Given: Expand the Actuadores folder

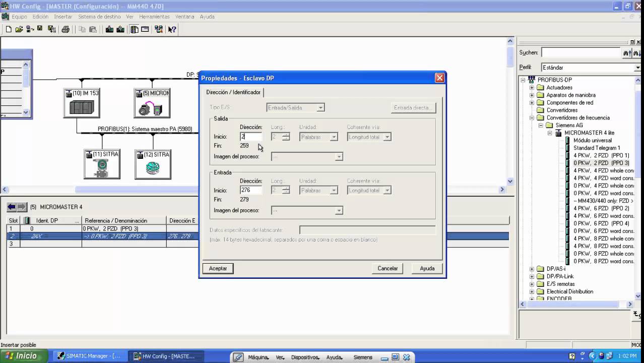Looking at the screenshot, I should pos(532,88).
